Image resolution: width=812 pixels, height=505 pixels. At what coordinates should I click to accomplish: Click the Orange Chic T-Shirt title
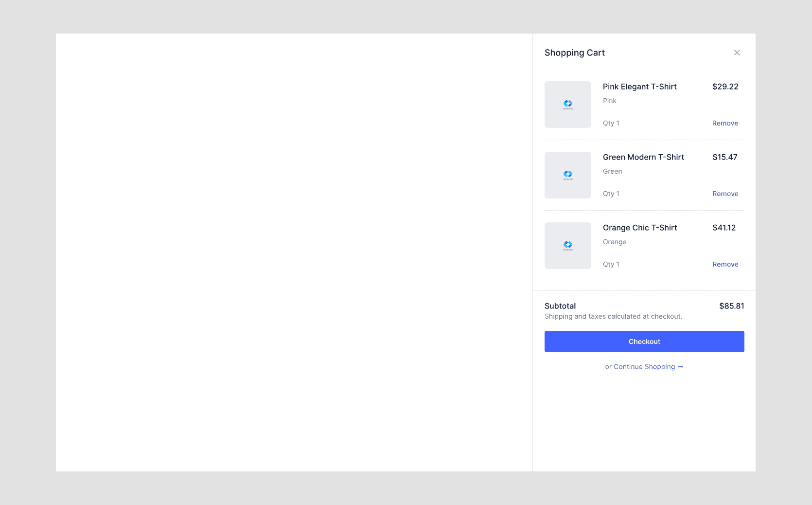[640, 228]
